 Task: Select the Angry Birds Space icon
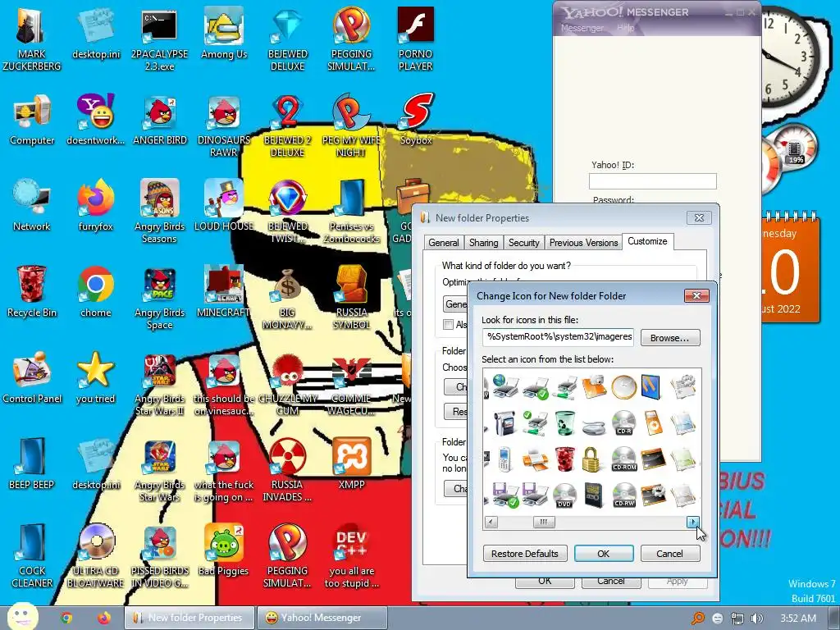[x=160, y=299]
